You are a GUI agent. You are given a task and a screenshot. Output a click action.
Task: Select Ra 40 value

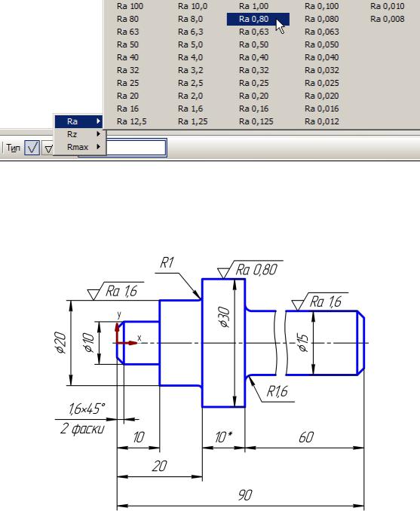point(127,57)
